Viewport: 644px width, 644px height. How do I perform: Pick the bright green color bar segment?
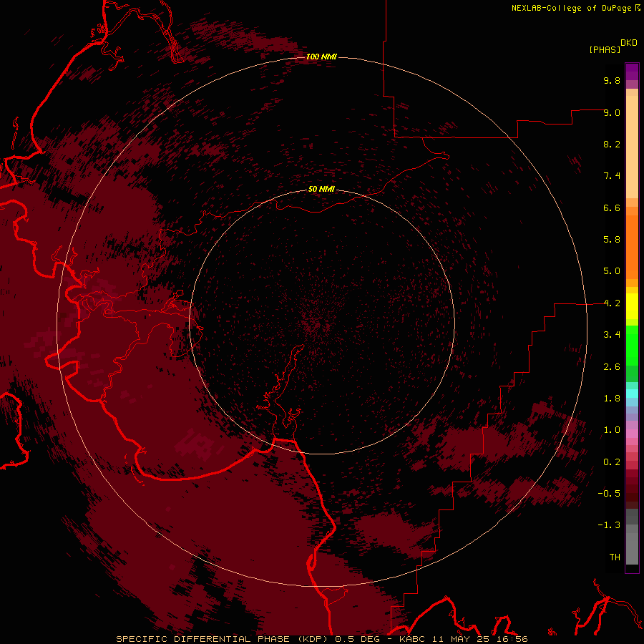(x=632, y=346)
